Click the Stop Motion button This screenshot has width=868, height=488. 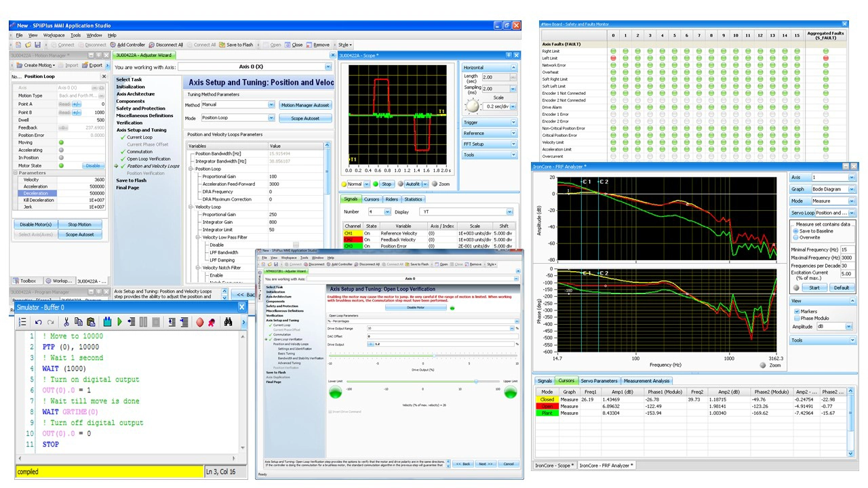(79, 224)
